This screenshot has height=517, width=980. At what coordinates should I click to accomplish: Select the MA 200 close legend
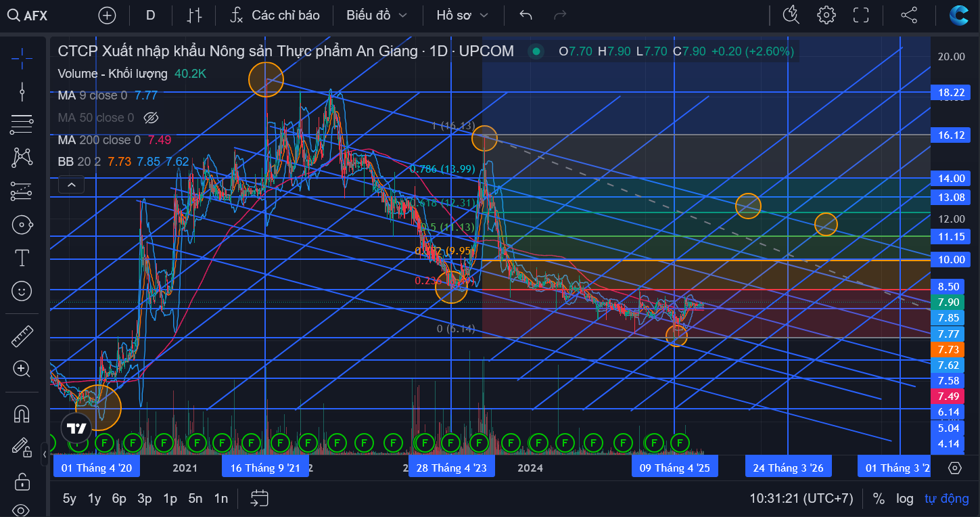click(x=99, y=140)
